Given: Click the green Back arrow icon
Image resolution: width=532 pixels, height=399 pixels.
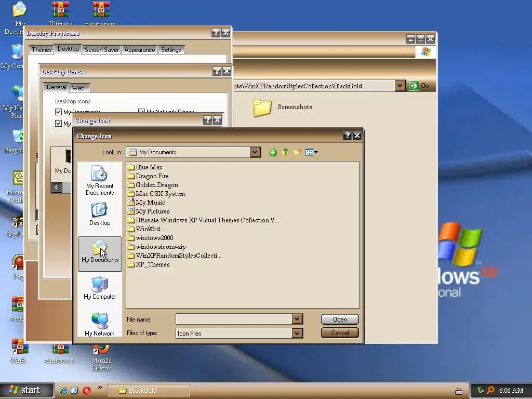Looking at the screenshot, I should [273, 152].
